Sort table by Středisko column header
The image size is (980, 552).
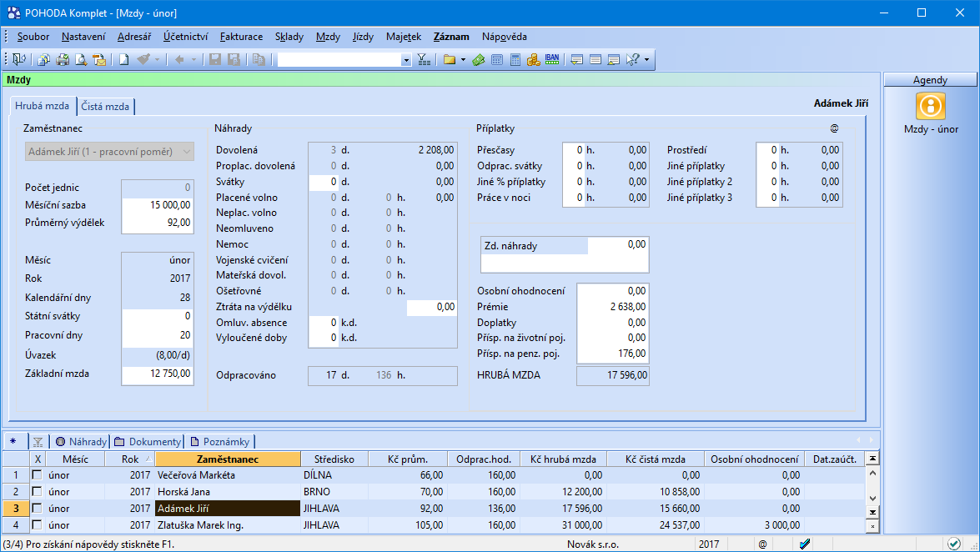point(334,459)
